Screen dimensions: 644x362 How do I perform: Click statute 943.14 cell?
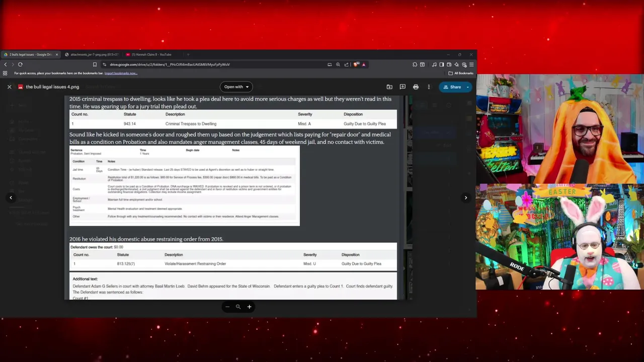(x=129, y=124)
